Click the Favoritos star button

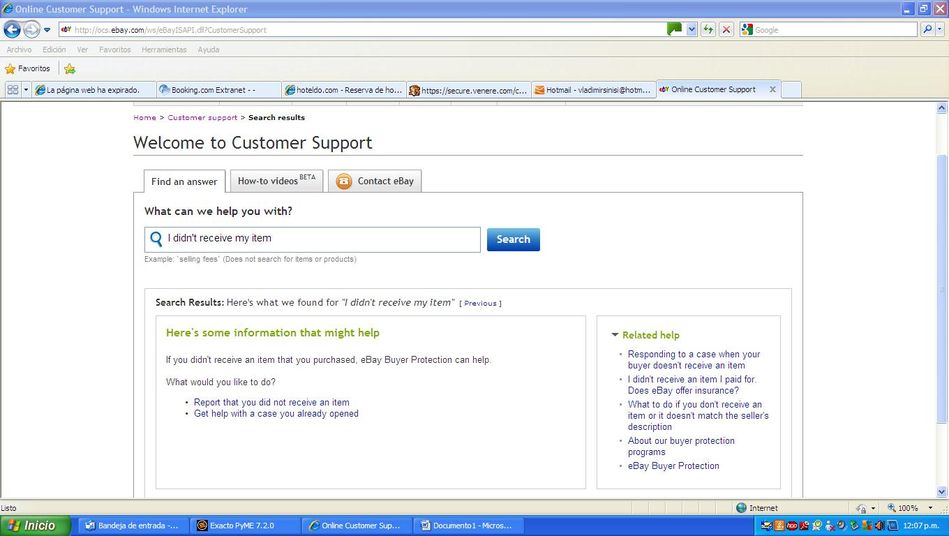(x=27, y=68)
